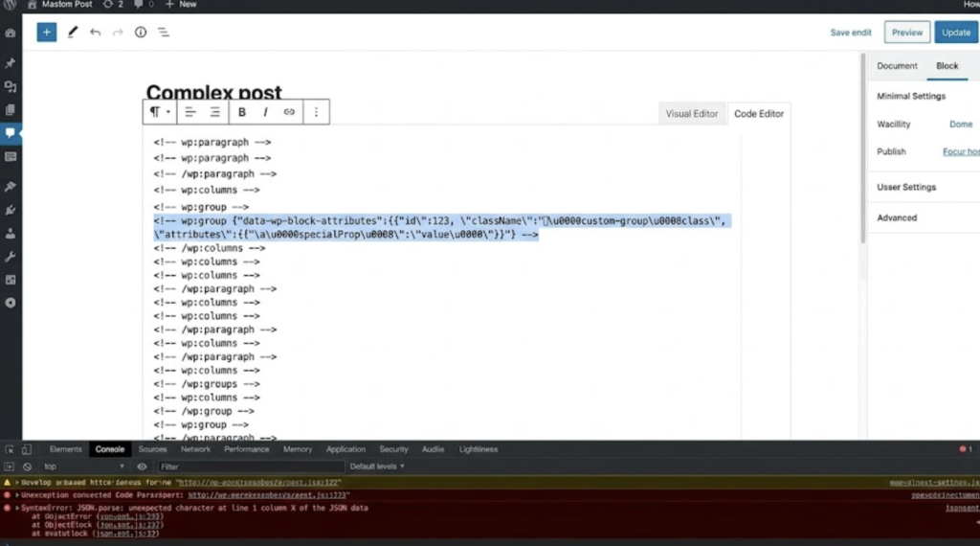Click the Update button

(956, 33)
